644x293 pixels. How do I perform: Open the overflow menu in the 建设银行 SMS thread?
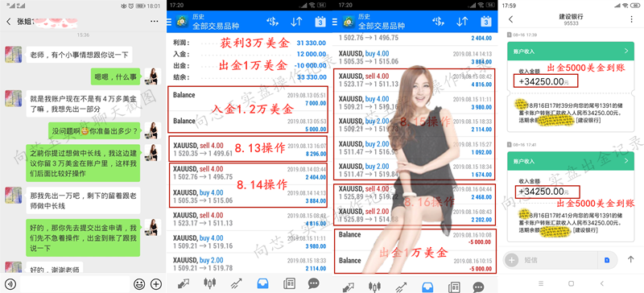(x=631, y=19)
